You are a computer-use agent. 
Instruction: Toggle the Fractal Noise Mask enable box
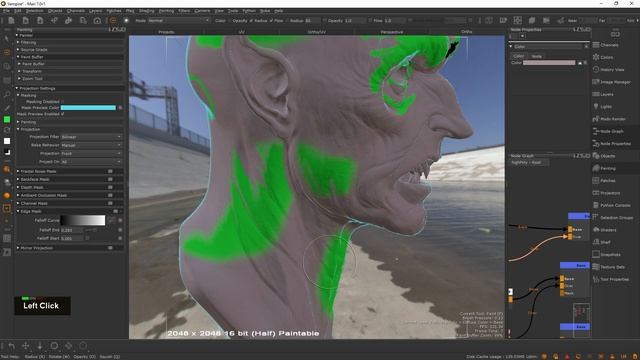coord(110,171)
